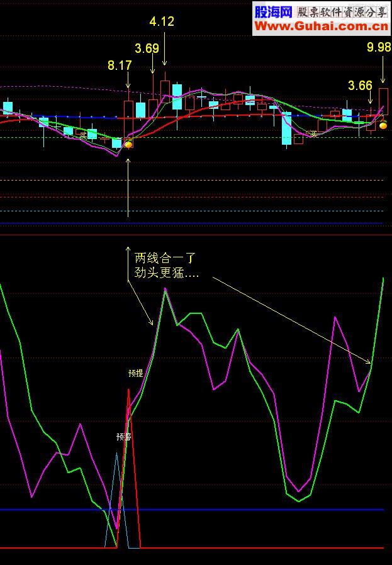Click the first cyan candlestick at the chart's left
This screenshot has width=392, height=565.
point(8,108)
